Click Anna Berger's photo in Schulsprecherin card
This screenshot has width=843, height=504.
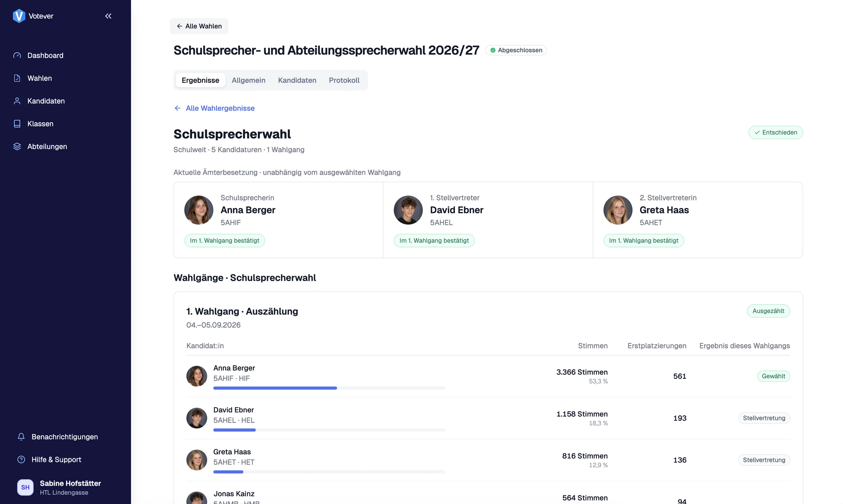click(199, 210)
